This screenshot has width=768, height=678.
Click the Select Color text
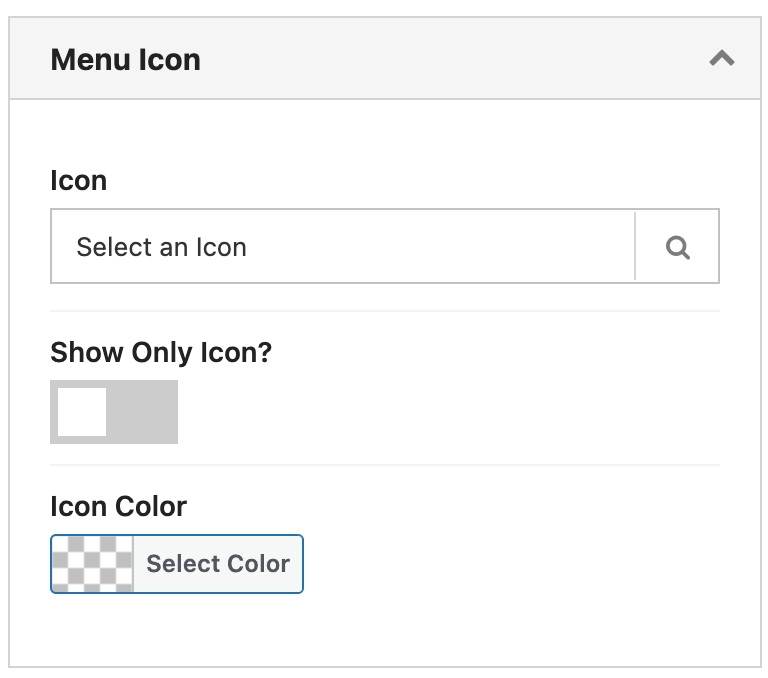click(218, 563)
